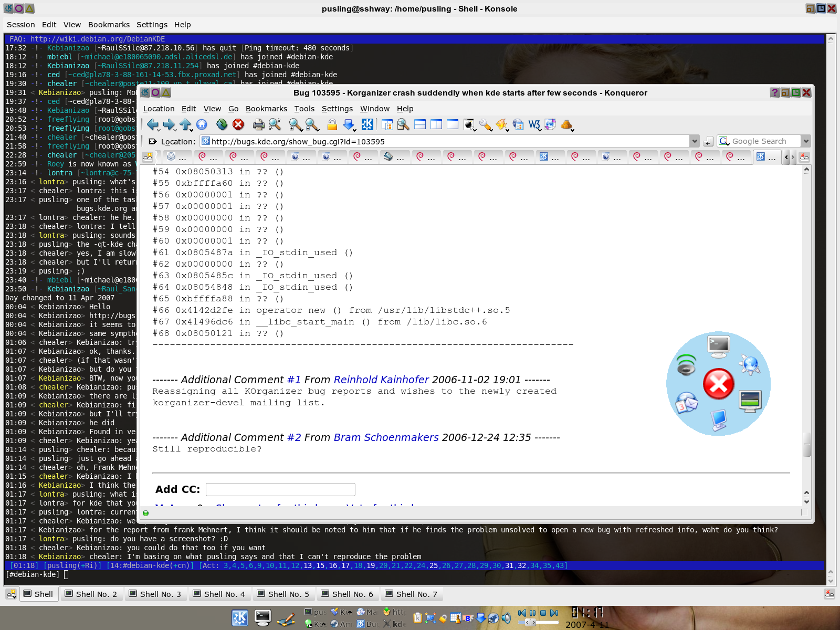The image size is (840, 630).
Task: Choose the blue computer in pie menu
Action: point(719,420)
